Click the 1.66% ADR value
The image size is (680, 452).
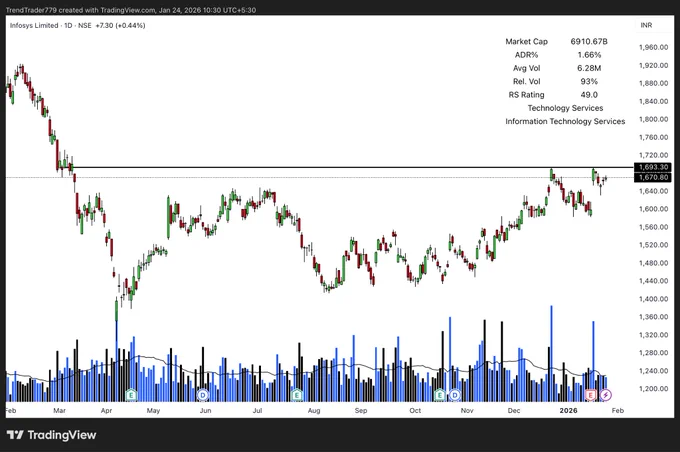[x=589, y=55]
